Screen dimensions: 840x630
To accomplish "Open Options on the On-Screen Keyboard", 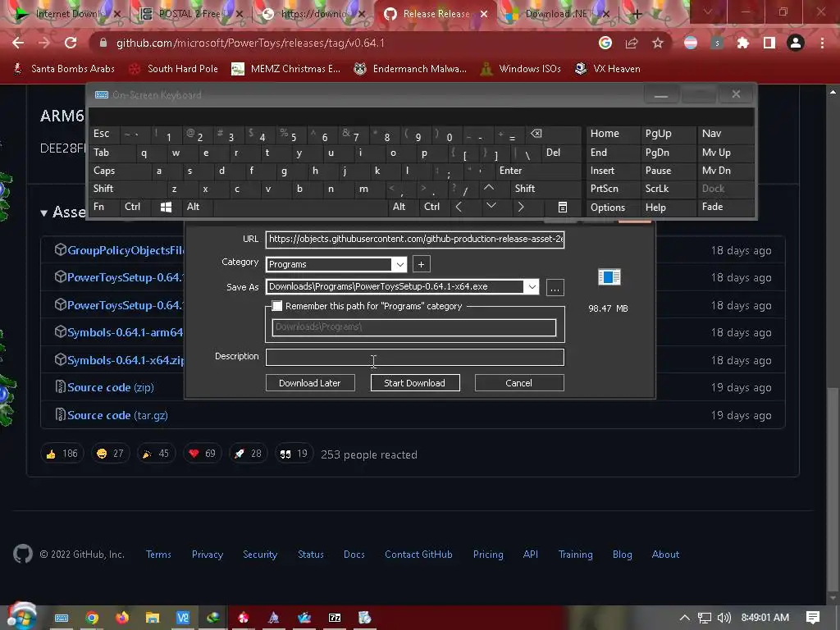I will pos(612,208).
